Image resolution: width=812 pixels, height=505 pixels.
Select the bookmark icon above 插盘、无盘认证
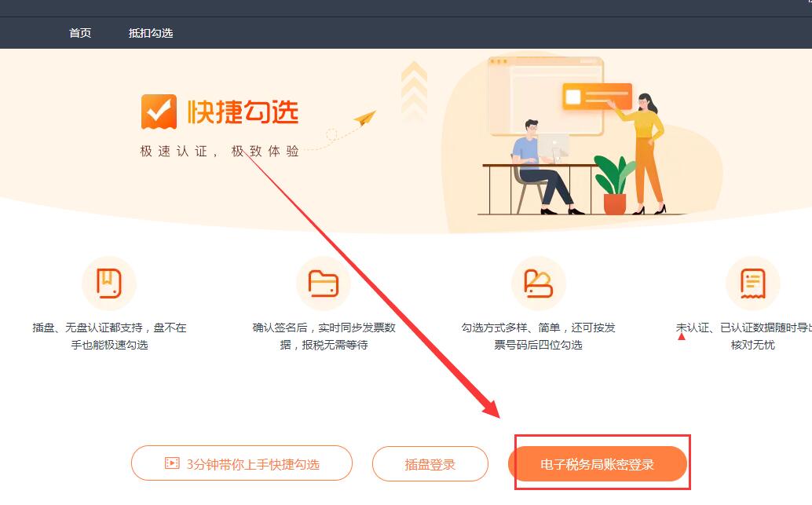coord(108,284)
